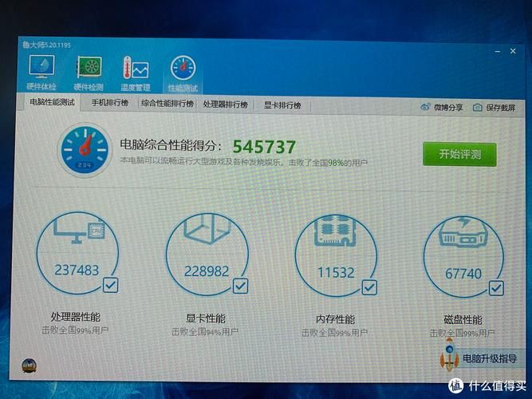This screenshot has height=399, width=532.
Task: Click the 鲁大师5.20.1195 window title
Action: pos(46,45)
